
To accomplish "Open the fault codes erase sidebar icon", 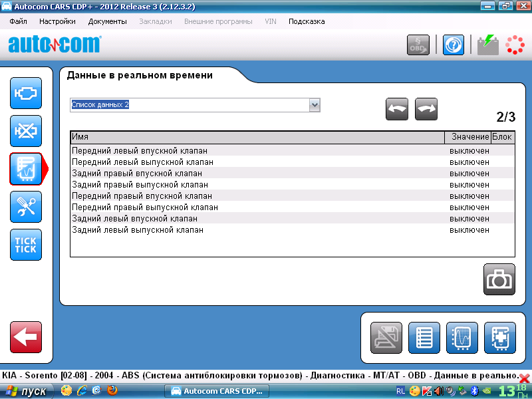I will (26, 131).
